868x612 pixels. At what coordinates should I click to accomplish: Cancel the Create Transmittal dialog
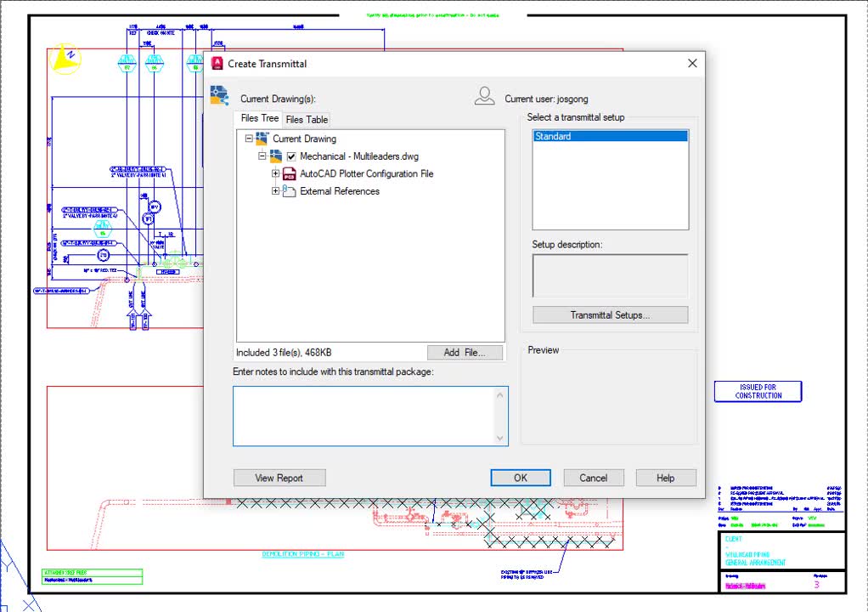tap(594, 478)
